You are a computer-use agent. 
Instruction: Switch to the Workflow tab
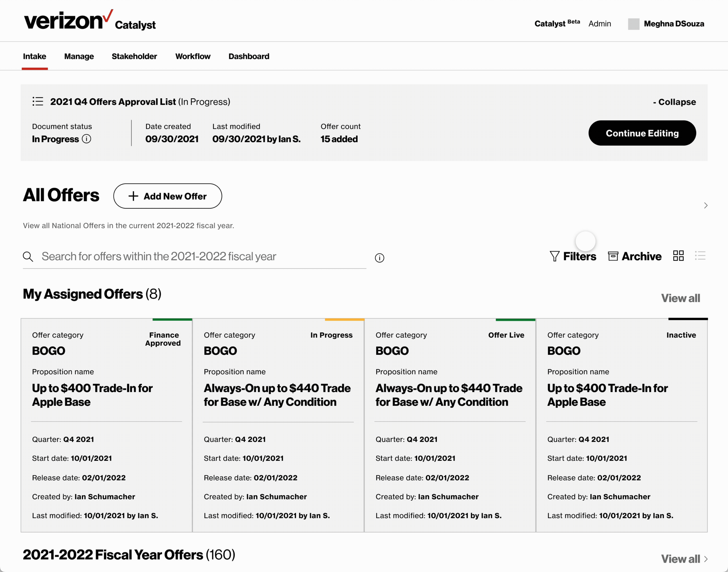point(193,56)
